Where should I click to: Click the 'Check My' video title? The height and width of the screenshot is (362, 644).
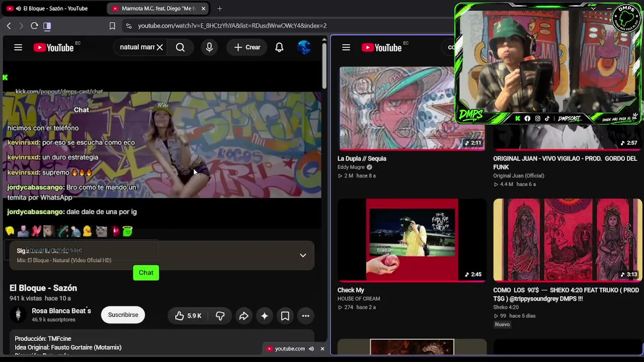point(351,290)
